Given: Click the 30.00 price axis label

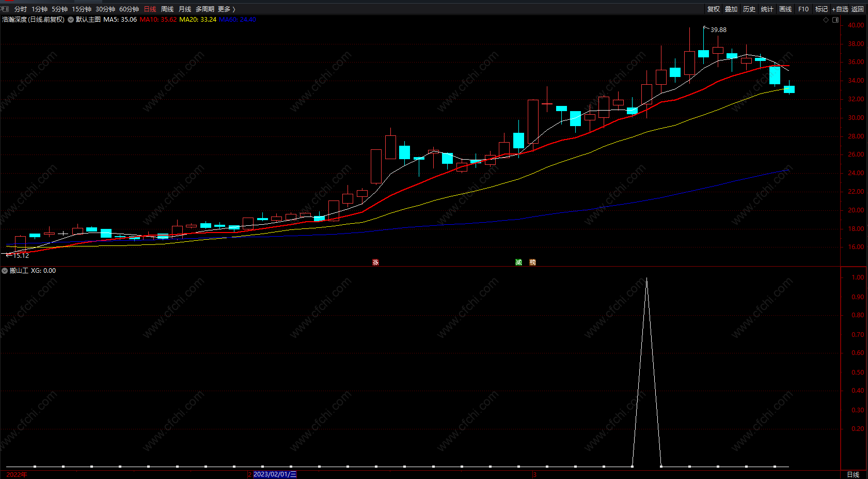Looking at the screenshot, I should pos(856,118).
